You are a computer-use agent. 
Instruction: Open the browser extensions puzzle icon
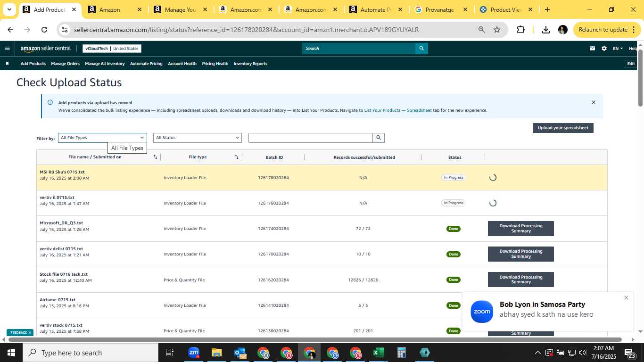coord(520,30)
